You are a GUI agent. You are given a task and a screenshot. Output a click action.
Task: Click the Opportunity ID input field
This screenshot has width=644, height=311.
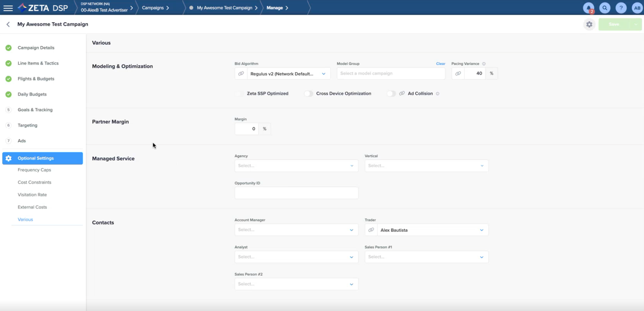coord(296,193)
